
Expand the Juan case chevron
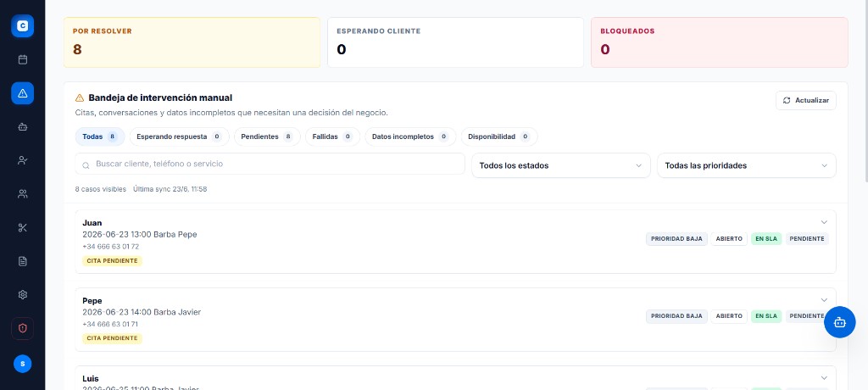[x=824, y=222]
